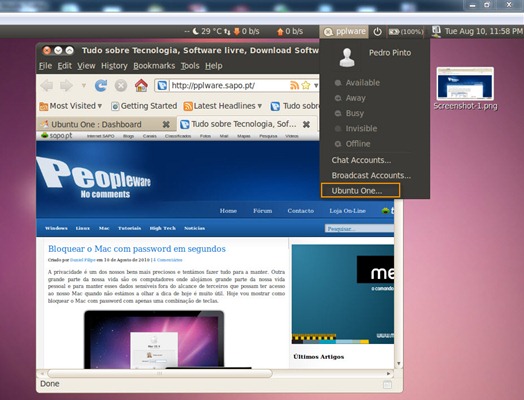
Task: Select Broadcast Accounts... menu entry
Action: [x=371, y=175]
